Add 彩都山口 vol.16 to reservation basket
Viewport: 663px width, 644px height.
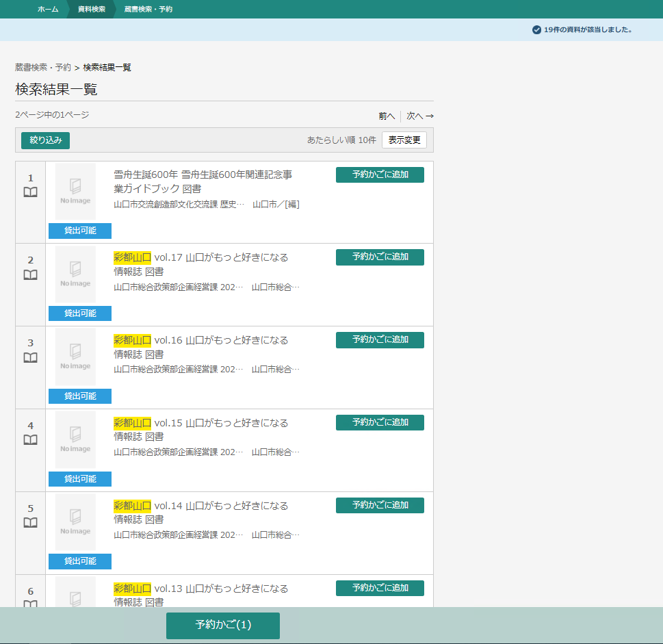tap(380, 340)
